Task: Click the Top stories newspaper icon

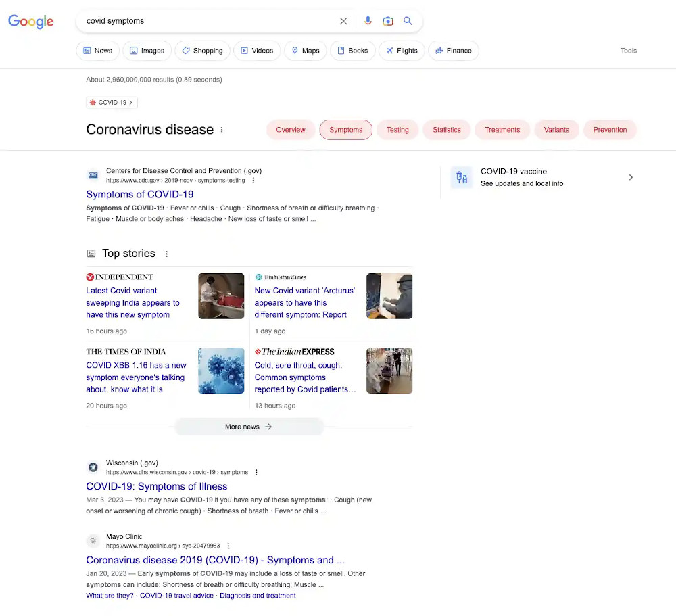Action: point(91,253)
